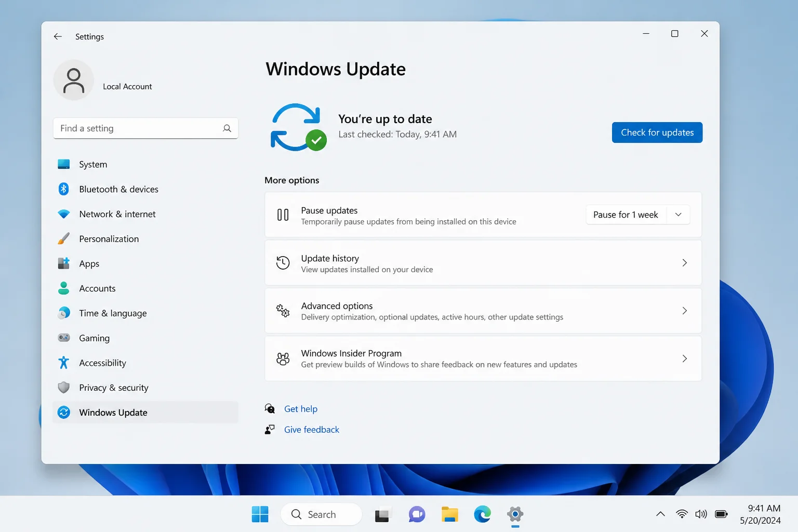This screenshot has width=798, height=532.
Task: Click the pause bars icon beside Pause updates
Action: (x=283, y=215)
